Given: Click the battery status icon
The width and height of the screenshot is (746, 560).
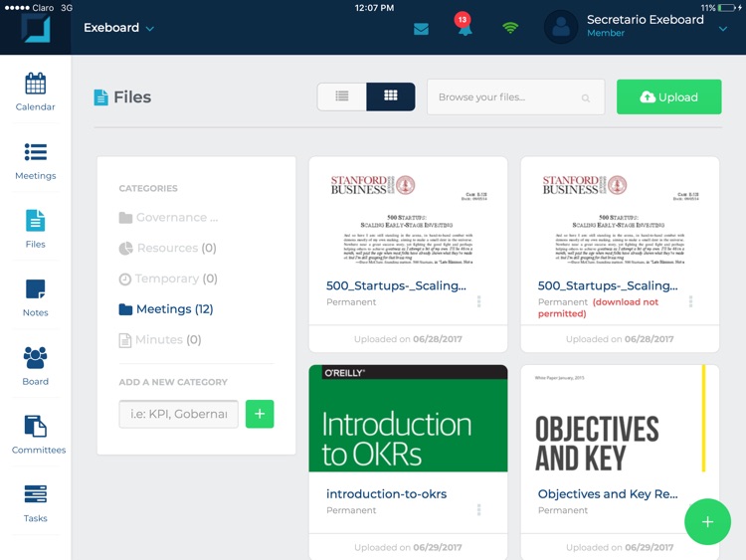Looking at the screenshot, I should (x=727, y=8).
